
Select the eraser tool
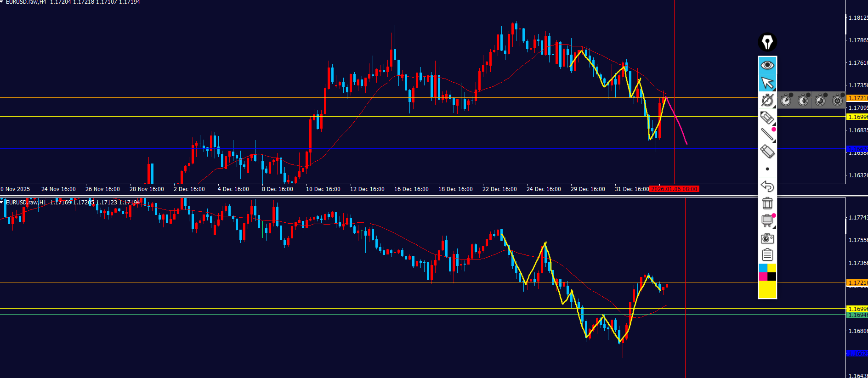(x=767, y=152)
